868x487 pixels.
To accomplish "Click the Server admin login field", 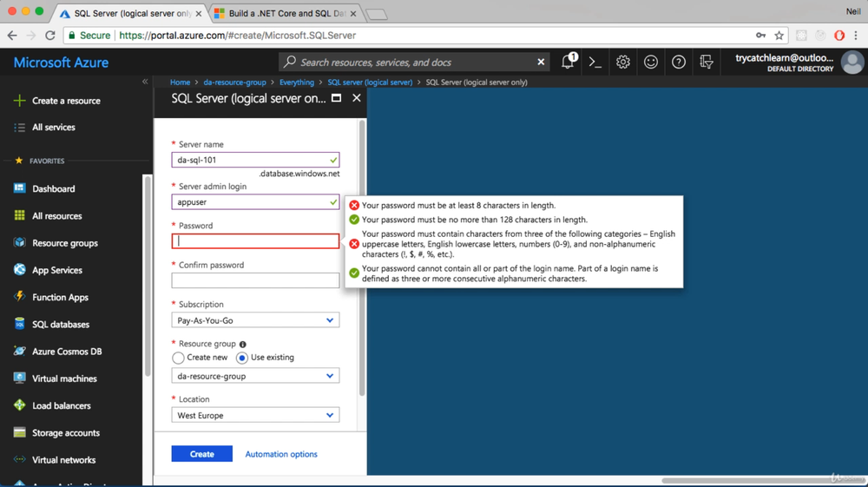I will (x=255, y=202).
